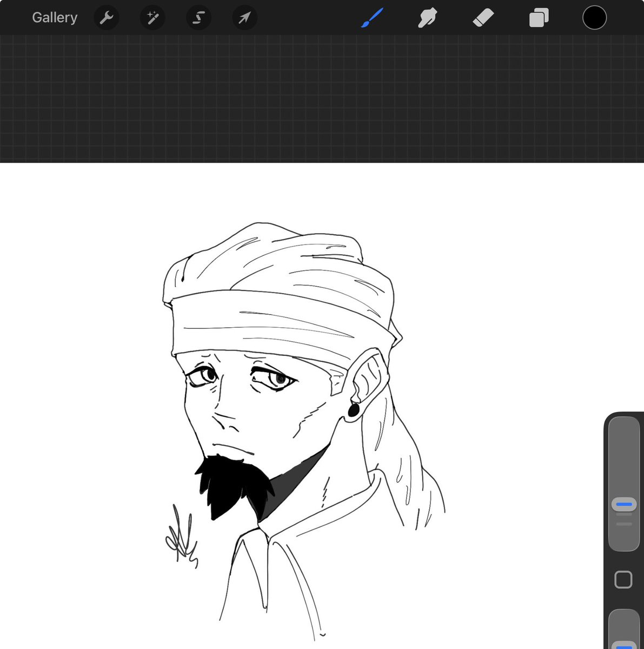
Task: Open the Layers panel
Action: click(539, 18)
